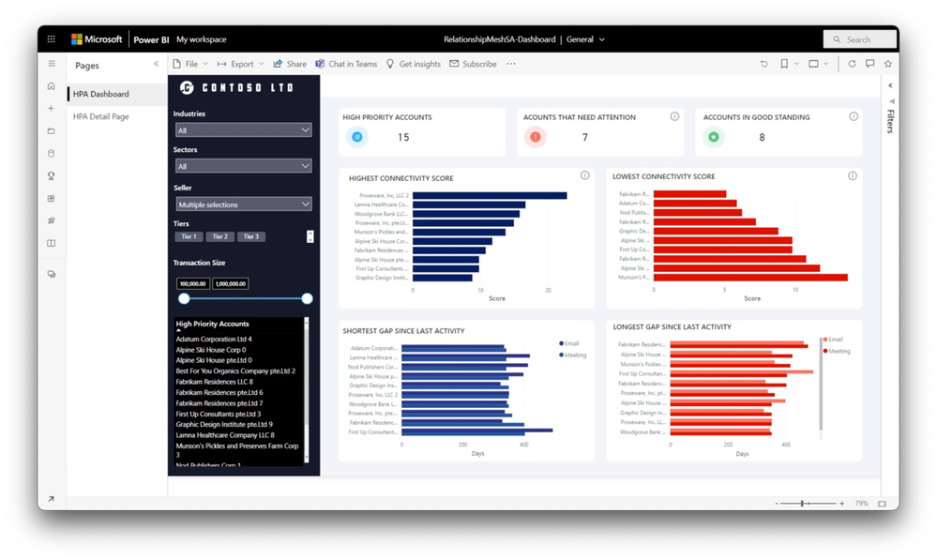Select "Lamna Healthcare Company LLC 8" in the list
The image size is (937, 560).
[x=225, y=435]
